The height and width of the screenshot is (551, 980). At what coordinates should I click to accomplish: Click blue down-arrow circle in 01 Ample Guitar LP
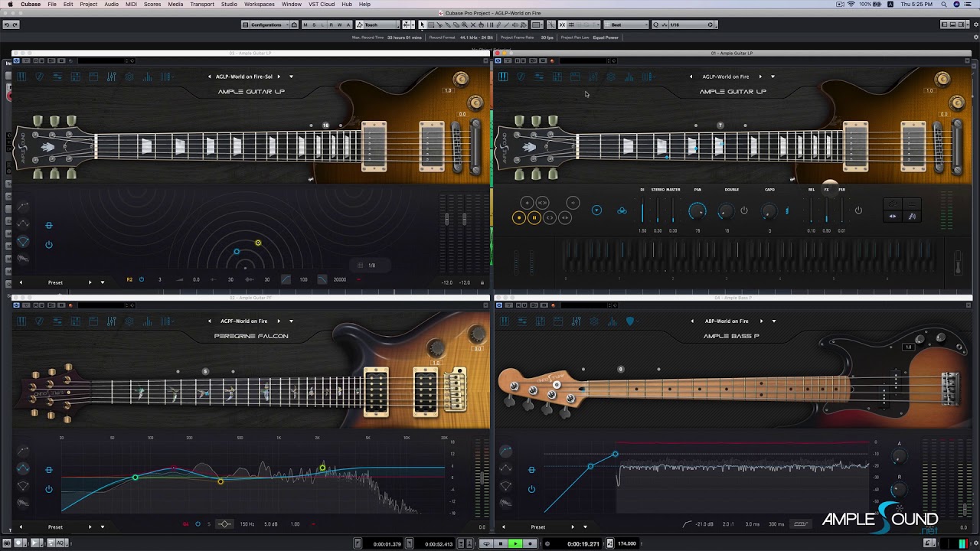(596, 210)
